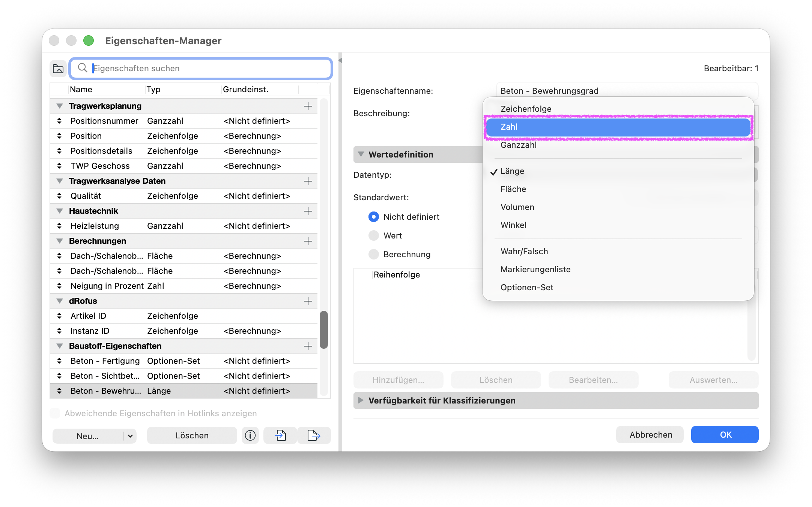Choose Optionen-Set from datatype menu

pyautogui.click(x=618, y=287)
